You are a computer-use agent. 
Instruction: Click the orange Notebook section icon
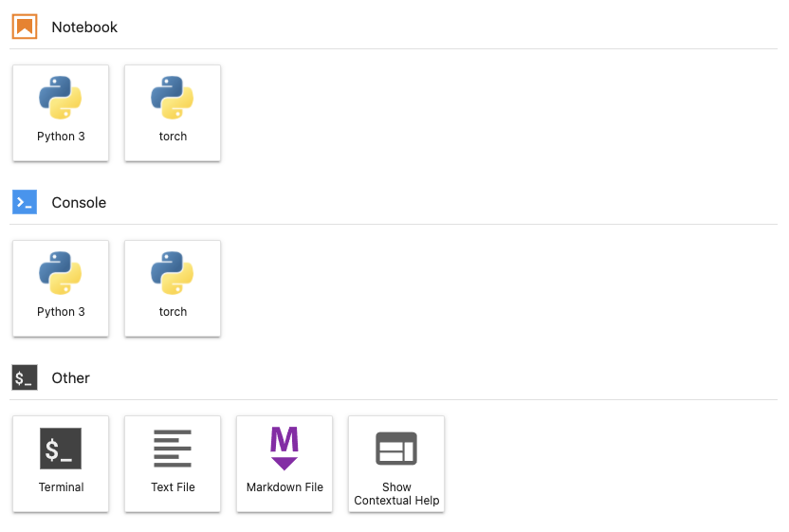coord(25,27)
